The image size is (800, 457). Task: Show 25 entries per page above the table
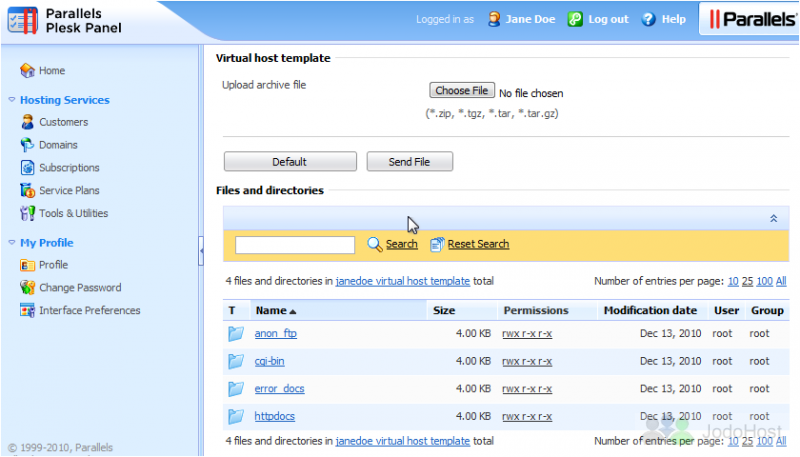point(747,281)
